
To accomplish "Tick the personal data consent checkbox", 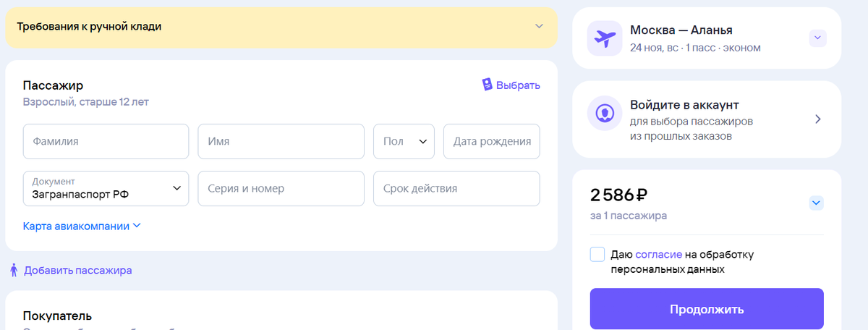I will [x=597, y=255].
